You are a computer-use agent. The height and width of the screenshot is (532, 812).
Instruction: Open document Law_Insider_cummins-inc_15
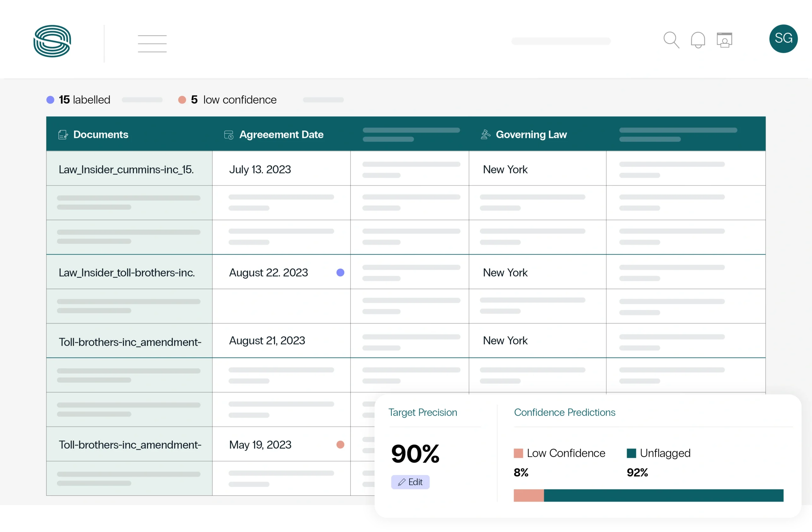click(126, 170)
